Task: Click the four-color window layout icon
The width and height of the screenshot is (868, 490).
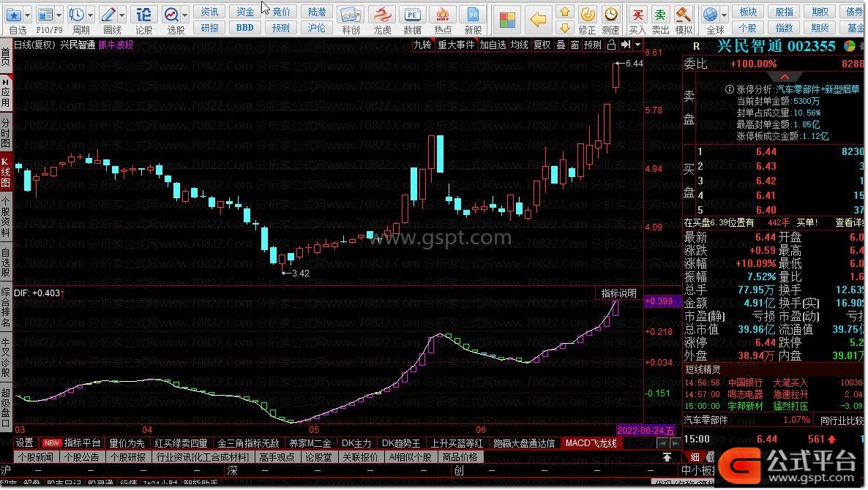Action: (x=507, y=20)
